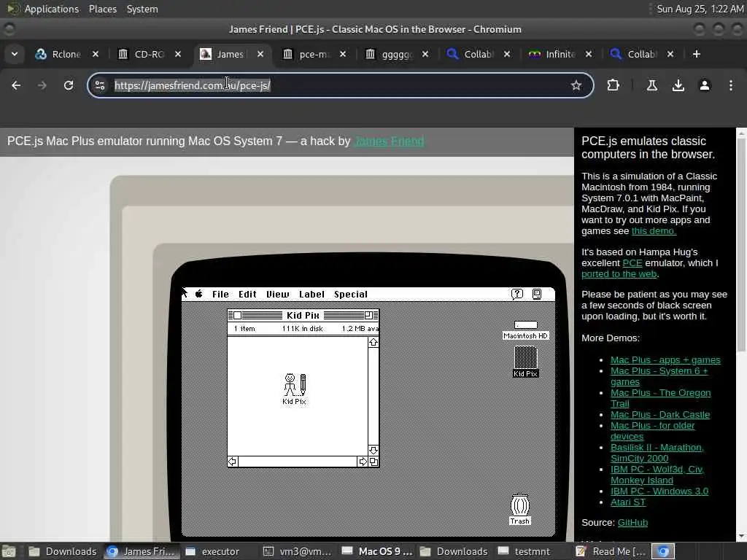Click Kid Pix window scroll right arrow

click(363, 462)
